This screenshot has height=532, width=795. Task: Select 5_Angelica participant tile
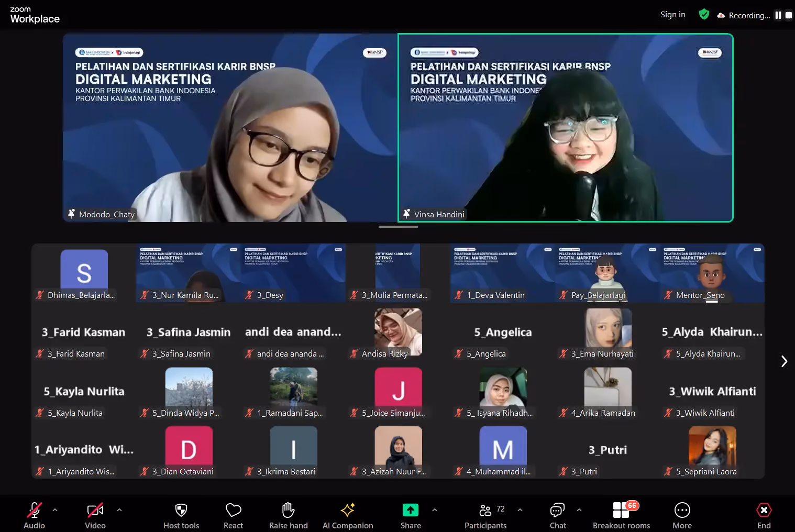(503, 332)
